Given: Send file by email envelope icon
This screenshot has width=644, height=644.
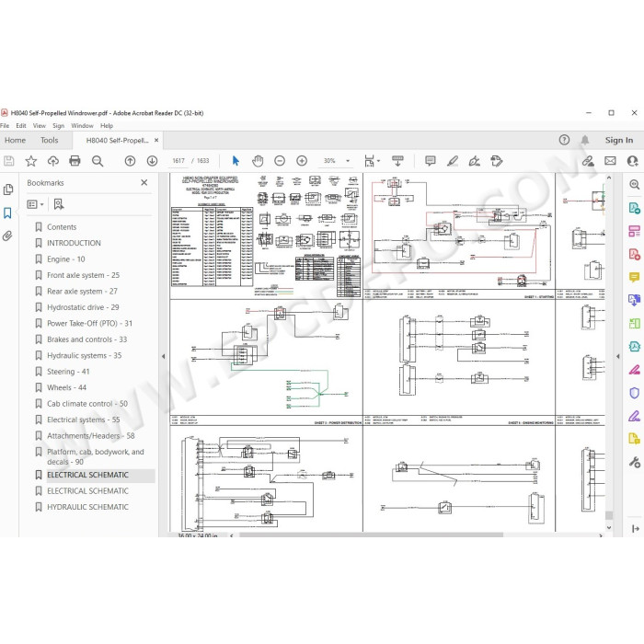Looking at the screenshot, I should (x=610, y=161).
